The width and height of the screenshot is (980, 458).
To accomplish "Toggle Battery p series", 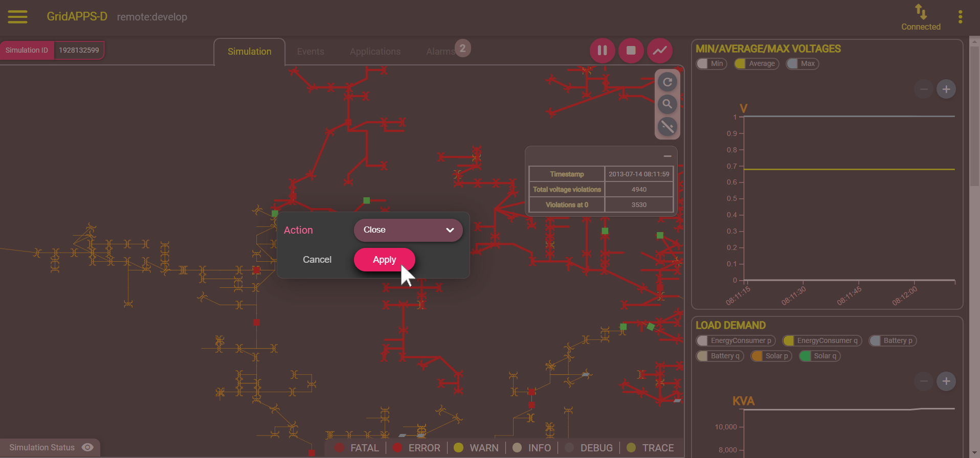I will (x=893, y=341).
